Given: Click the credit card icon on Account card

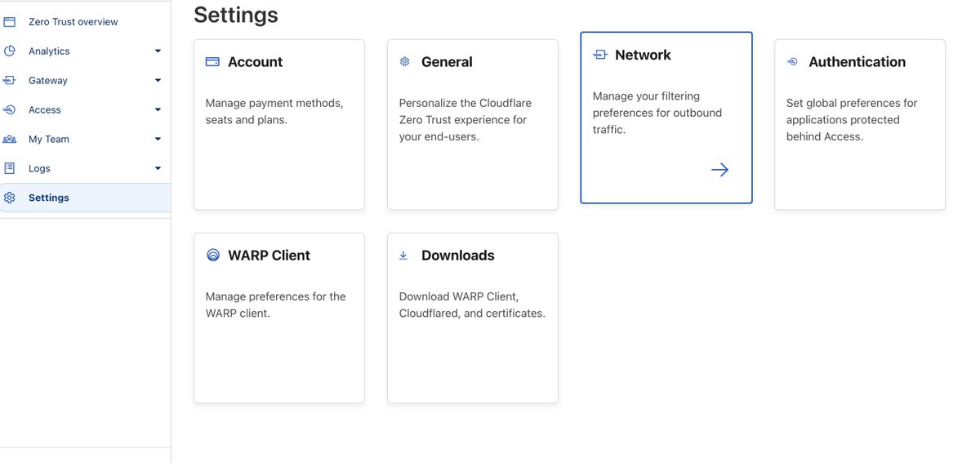Looking at the screenshot, I should pyautogui.click(x=212, y=62).
